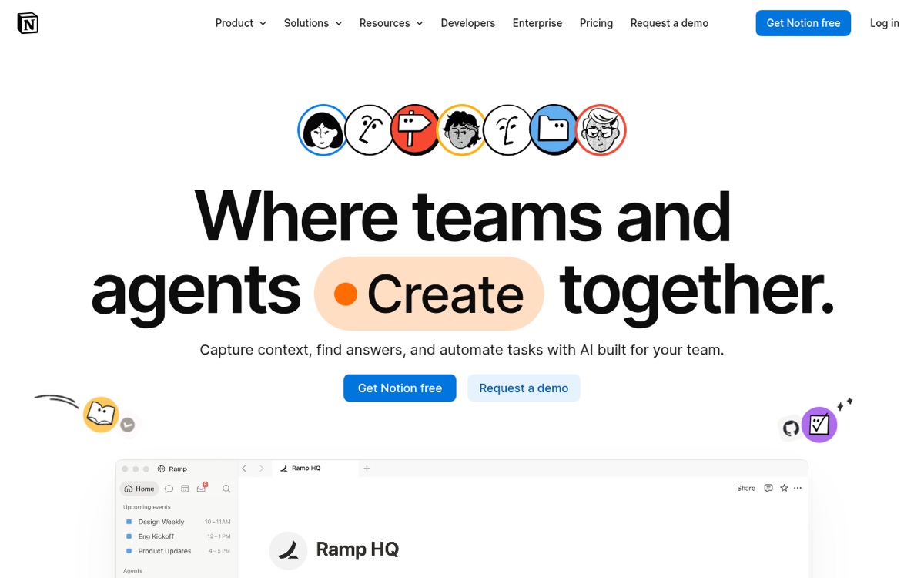Click glasses man avatar with red ring

click(601, 130)
